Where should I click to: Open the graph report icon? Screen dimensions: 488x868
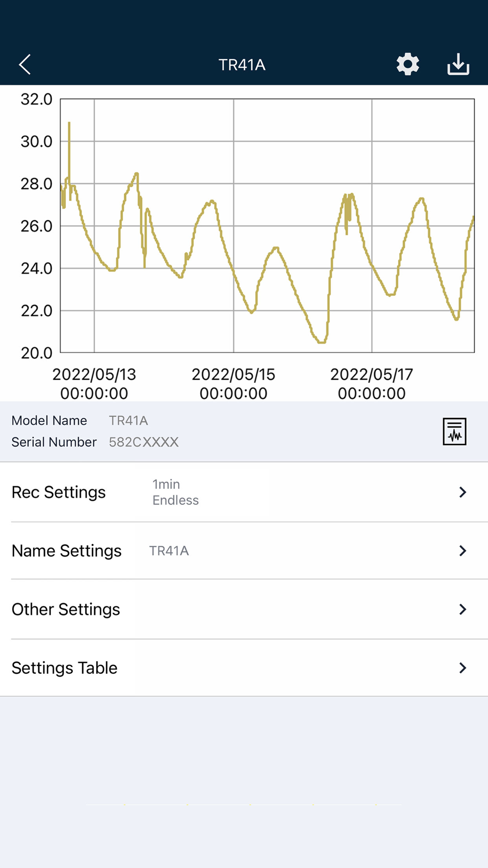454,432
